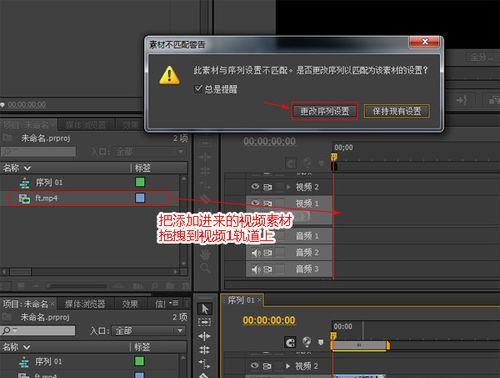
Task: Click the gray timecode in dimmed timeline
Action: click(x=269, y=141)
